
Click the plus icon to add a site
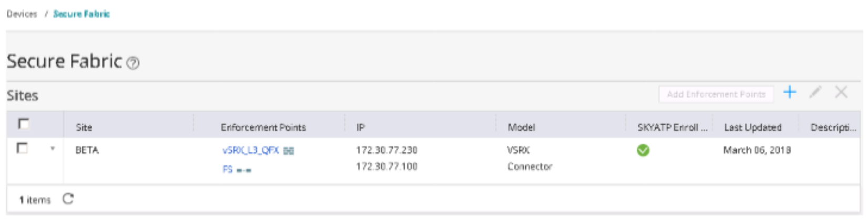pyautogui.click(x=789, y=93)
